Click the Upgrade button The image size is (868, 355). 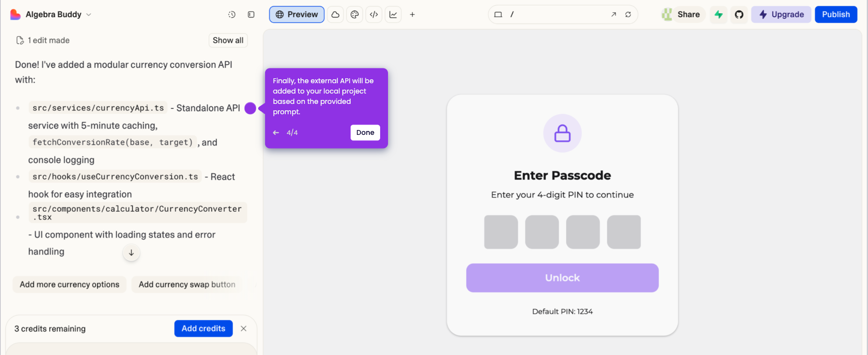(x=781, y=15)
